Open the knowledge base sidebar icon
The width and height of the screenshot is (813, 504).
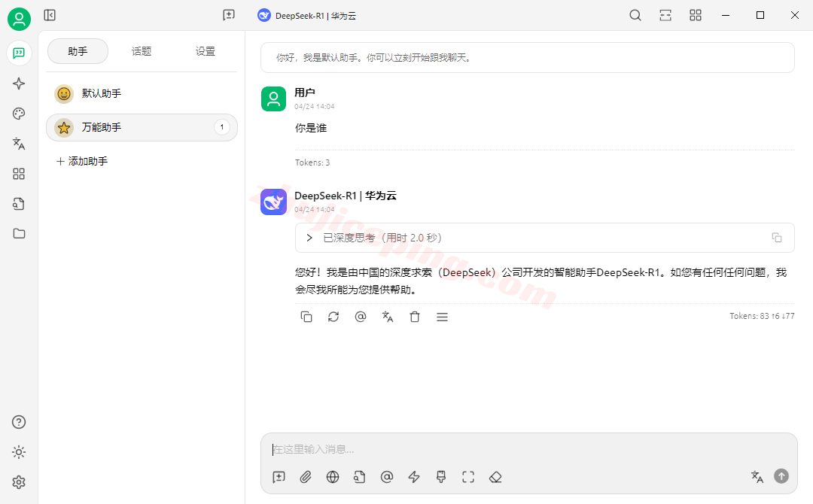pos(19,204)
